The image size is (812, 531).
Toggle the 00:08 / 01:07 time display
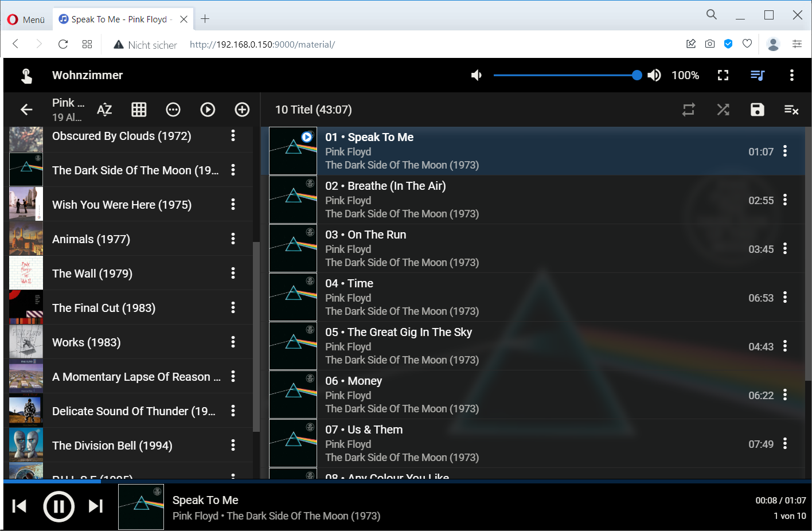(780, 501)
